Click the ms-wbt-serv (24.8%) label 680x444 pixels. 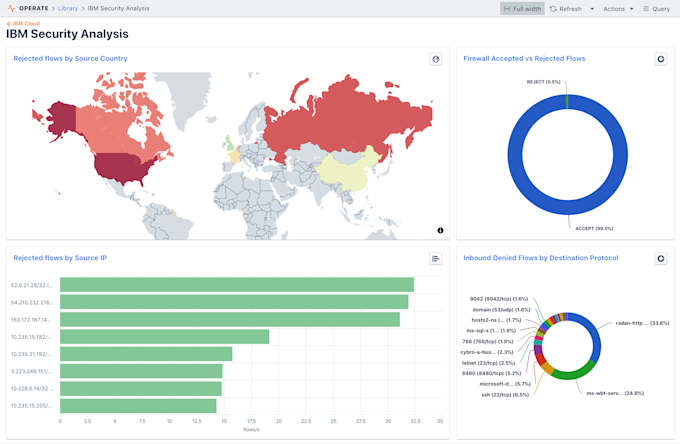pyautogui.click(x=615, y=393)
